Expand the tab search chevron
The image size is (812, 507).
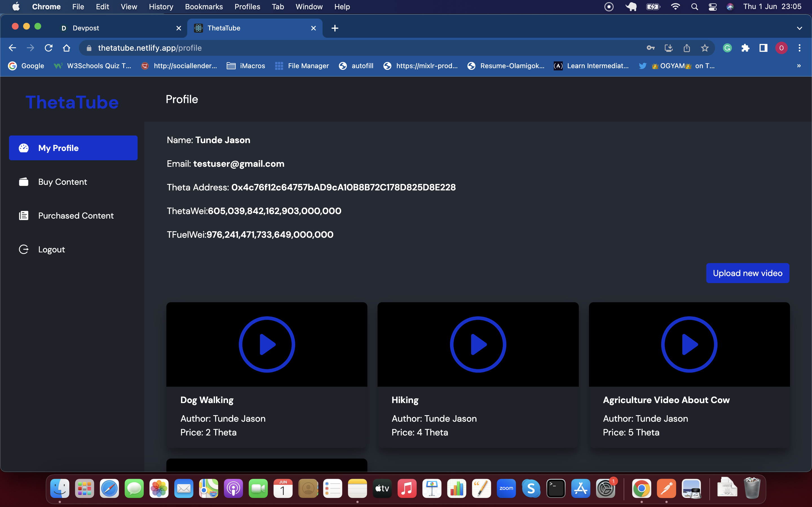[799, 28]
